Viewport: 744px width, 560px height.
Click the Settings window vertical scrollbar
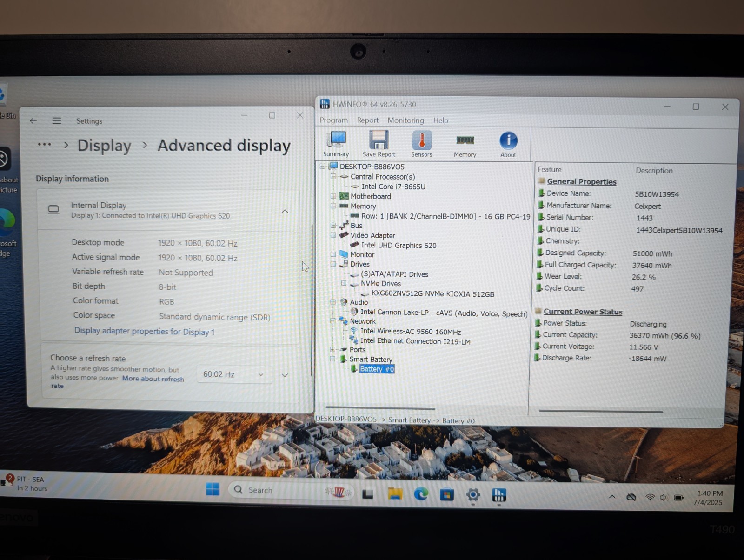pyautogui.click(x=312, y=300)
